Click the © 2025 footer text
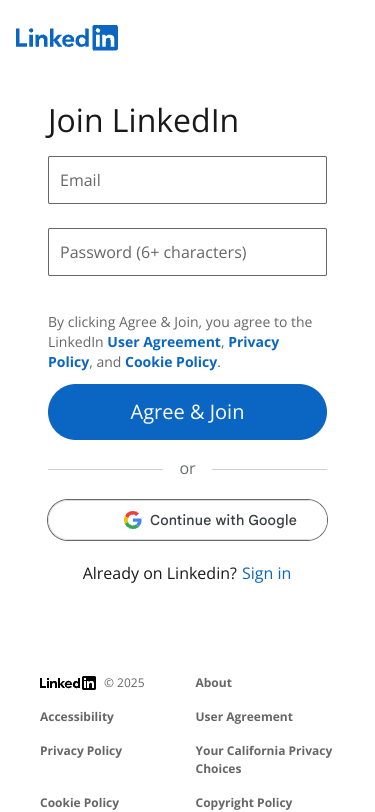Viewport: 375px width, 812px height. click(124, 683)
